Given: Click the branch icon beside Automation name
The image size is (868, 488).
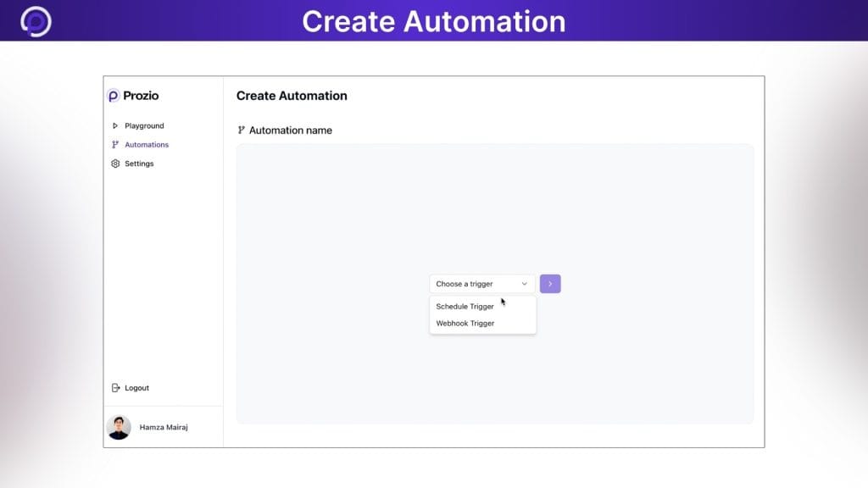Looking at the screenshot, I should coord(241,130).
